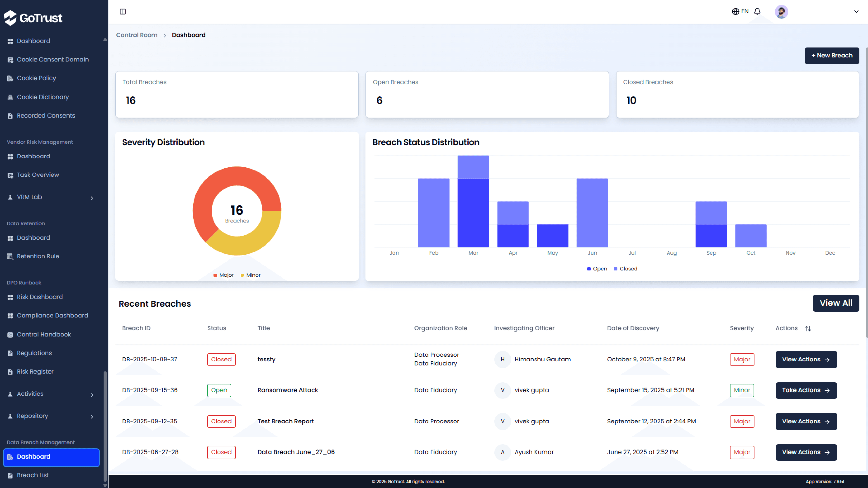Click the New Breach button
Screen dimensions: 868x488
[x=831, y=56]
